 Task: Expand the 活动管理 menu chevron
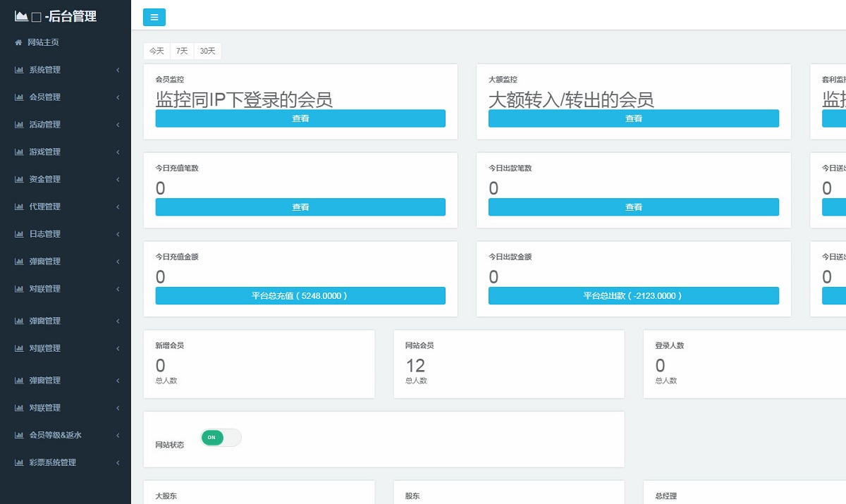click(118, 124)
